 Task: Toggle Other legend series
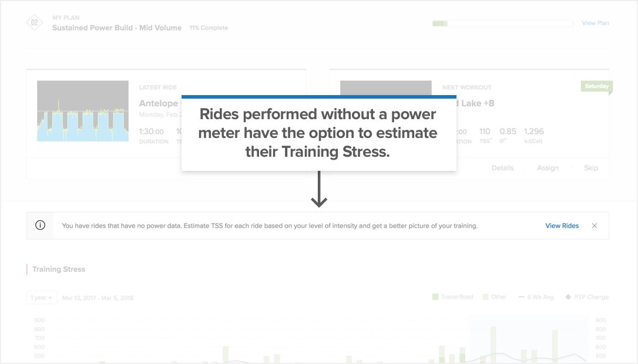(495, 297)
